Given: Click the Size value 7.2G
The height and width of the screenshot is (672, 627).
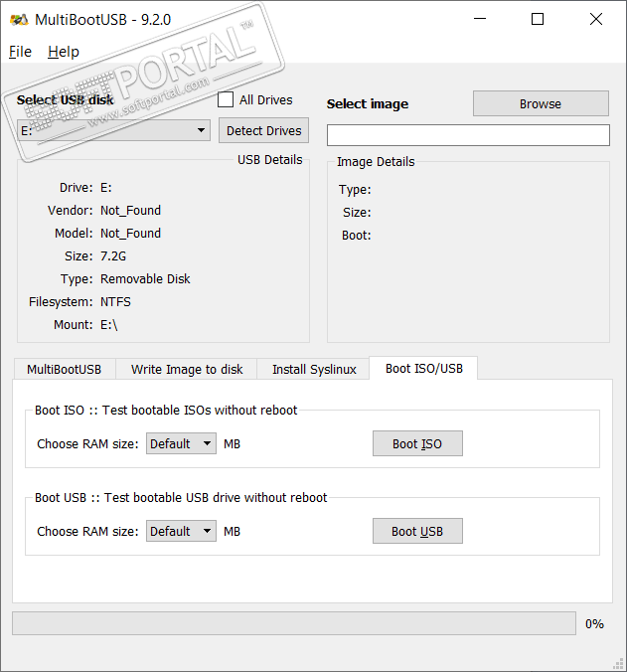Looking at the screenshot, I should [x=113, y=255].
